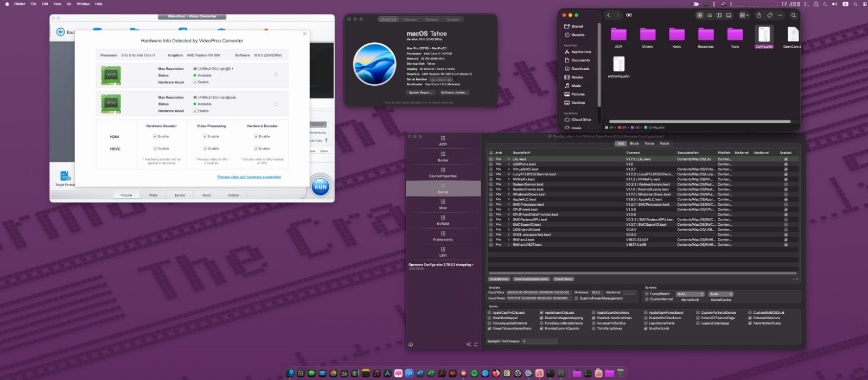Switch Finder to icon view

(x=700, y=15)
